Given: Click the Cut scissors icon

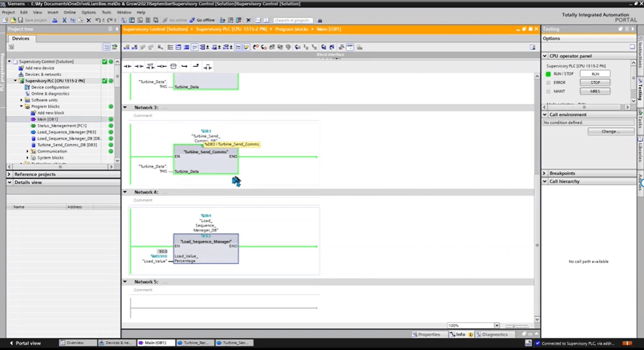Looking at the screenshot, I should point(64,20).
